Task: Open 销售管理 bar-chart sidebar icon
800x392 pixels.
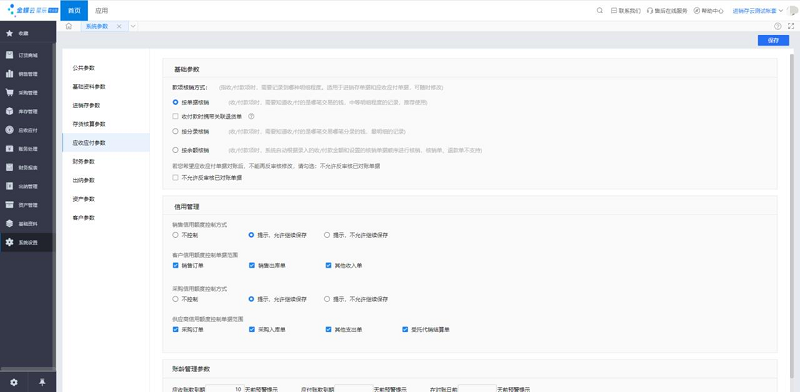Action: (x=9, y=74)
